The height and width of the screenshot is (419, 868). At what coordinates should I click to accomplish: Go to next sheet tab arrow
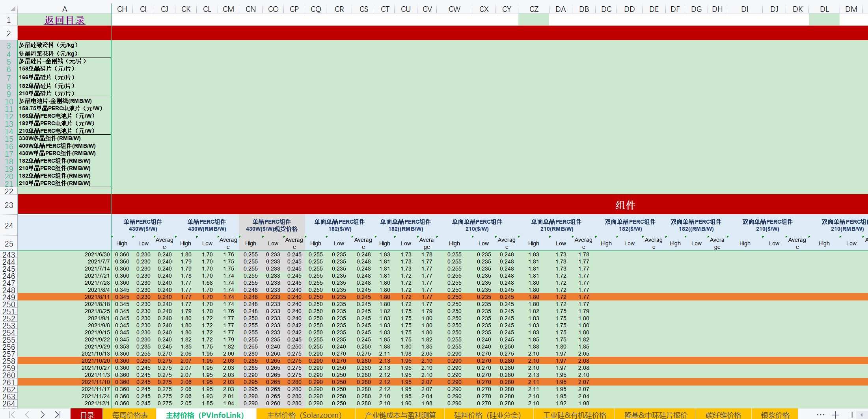pos(43,415)
